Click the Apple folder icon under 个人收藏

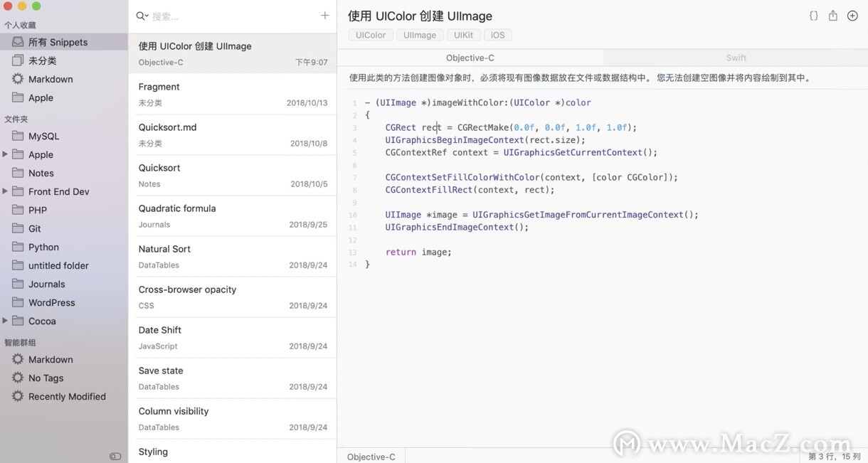[18, 97]
